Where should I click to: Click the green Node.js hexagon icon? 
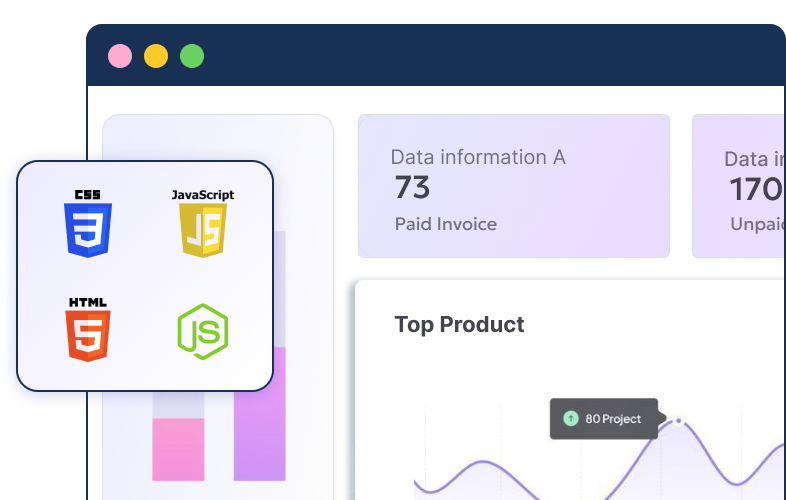point(202,331)
